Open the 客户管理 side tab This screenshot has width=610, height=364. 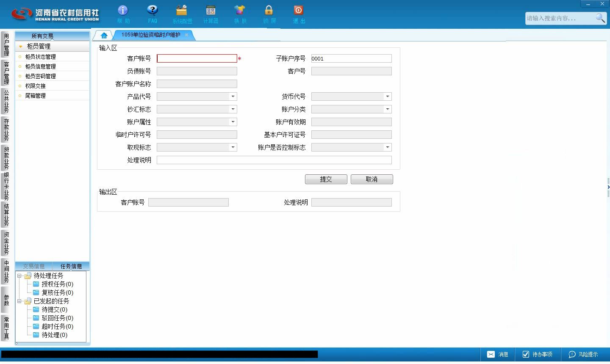[x=6, y=73]
